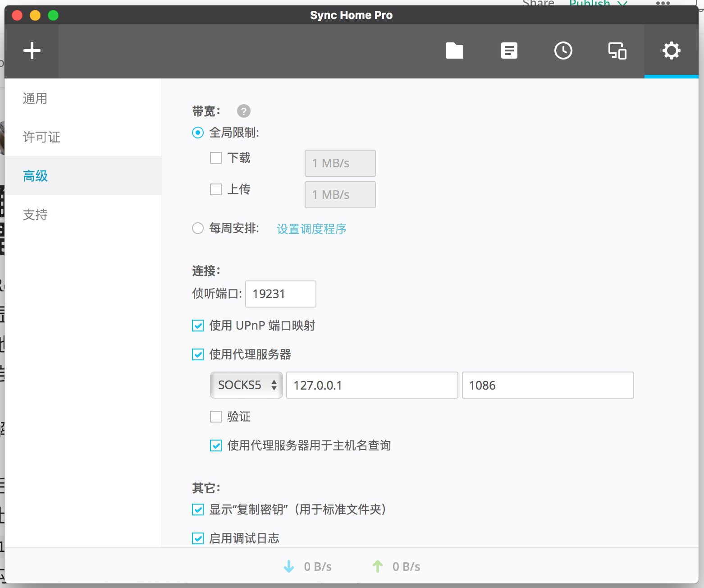Viewport: 704px width, 588px height.
Task: Toggle 使用 UPnP 端口映射 checkbox
Action: (x=198, y=326)
